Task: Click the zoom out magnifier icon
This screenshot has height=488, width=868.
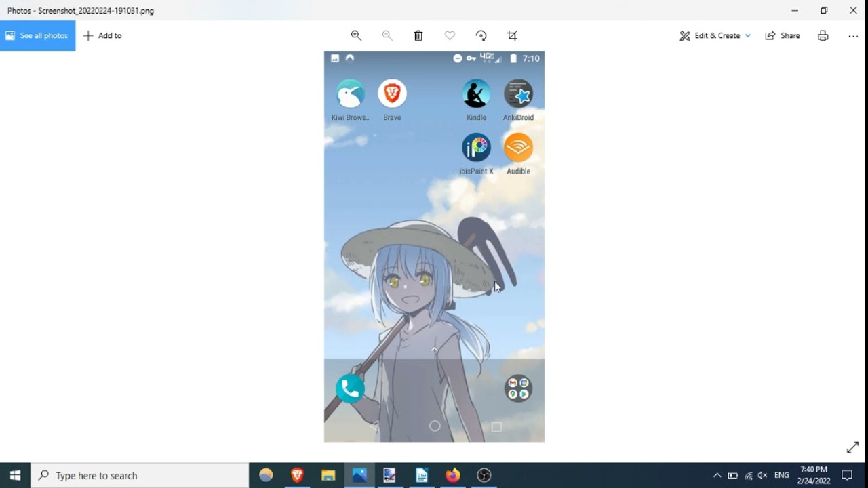Action: pos(387,35)
